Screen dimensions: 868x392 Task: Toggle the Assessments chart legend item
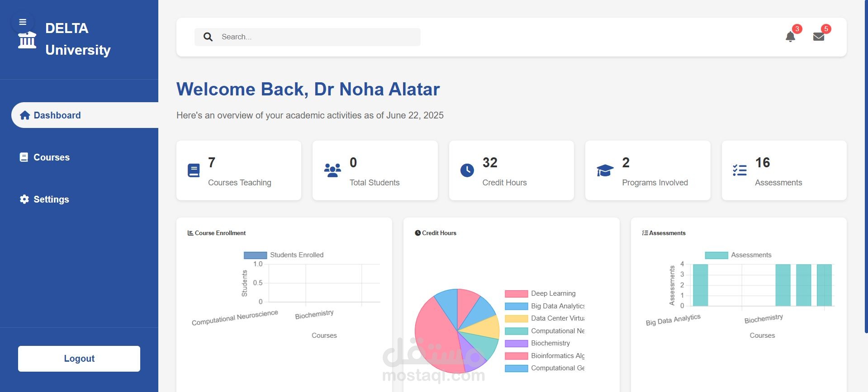738,255
